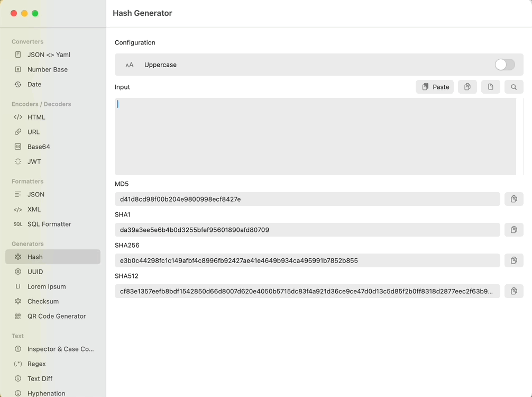Click the QR Code Generator icon
The width and height of the screenshot is (532, 397).
point(18,316)
